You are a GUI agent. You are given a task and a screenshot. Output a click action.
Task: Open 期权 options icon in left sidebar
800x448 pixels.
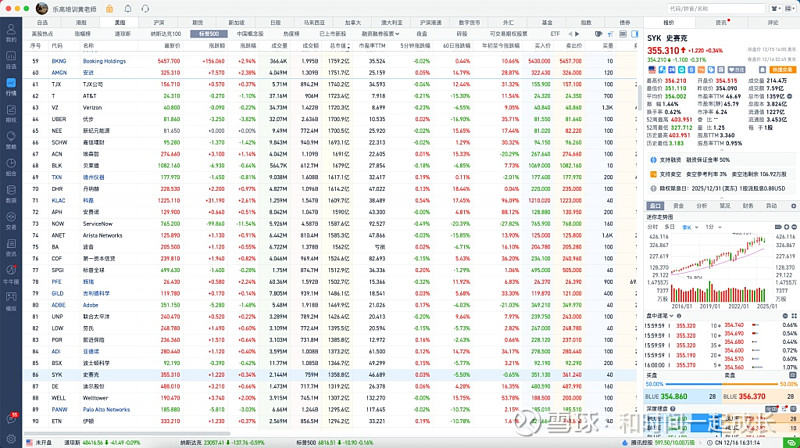click(11, 113)
